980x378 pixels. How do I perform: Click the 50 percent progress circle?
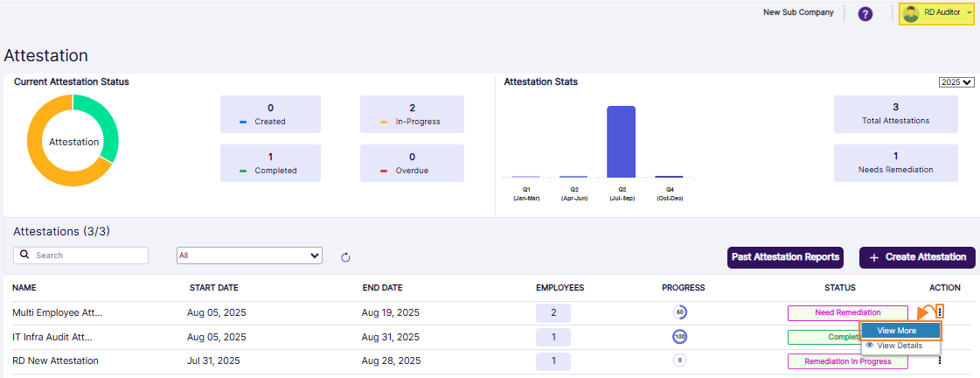679,312
